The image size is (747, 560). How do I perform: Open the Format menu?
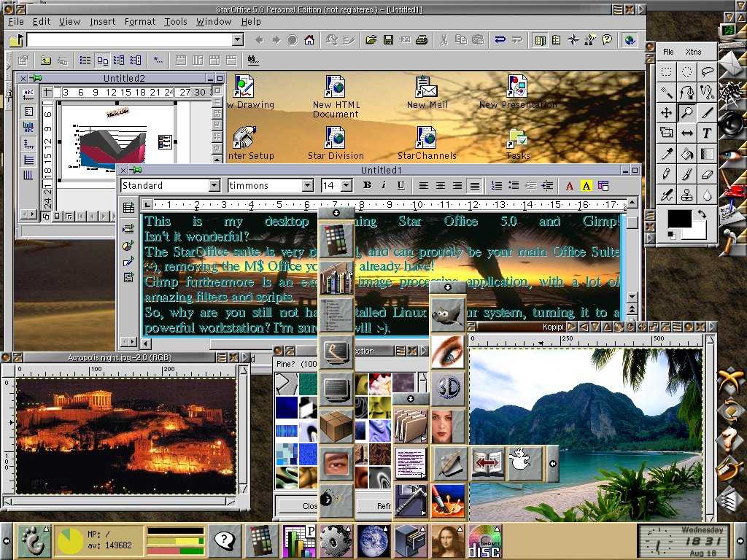[140, 22]
